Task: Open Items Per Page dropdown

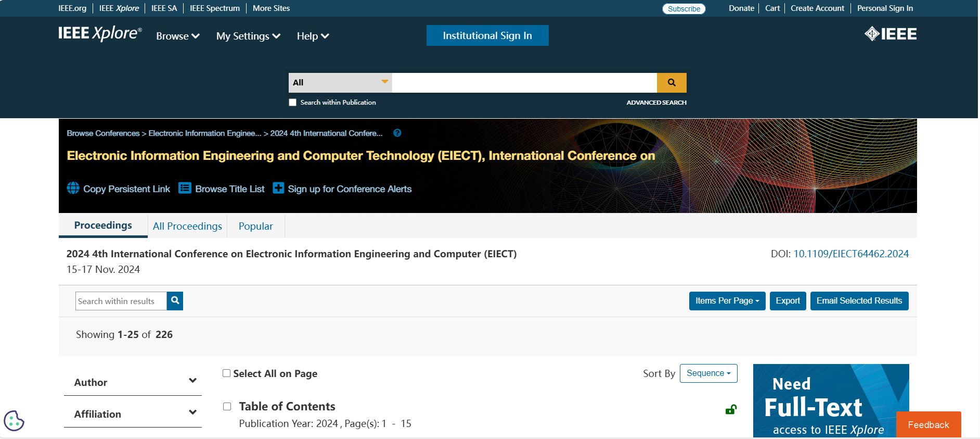Action: coord(727,300)
